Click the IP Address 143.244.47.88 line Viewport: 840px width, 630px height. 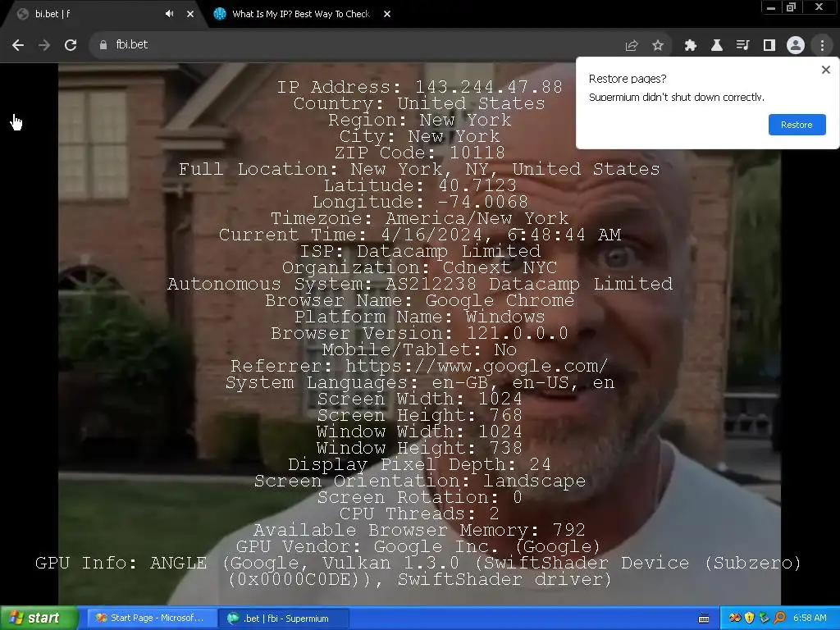419,87
